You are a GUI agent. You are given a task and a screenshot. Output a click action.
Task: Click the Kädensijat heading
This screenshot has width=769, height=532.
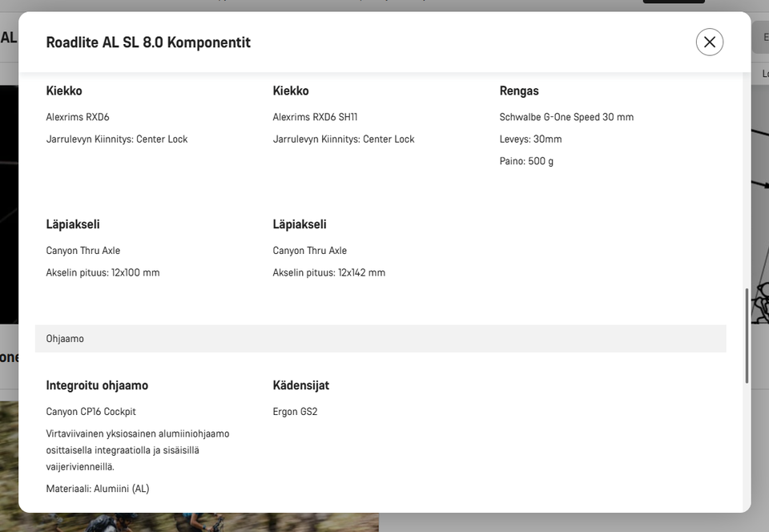pos(301,385)
